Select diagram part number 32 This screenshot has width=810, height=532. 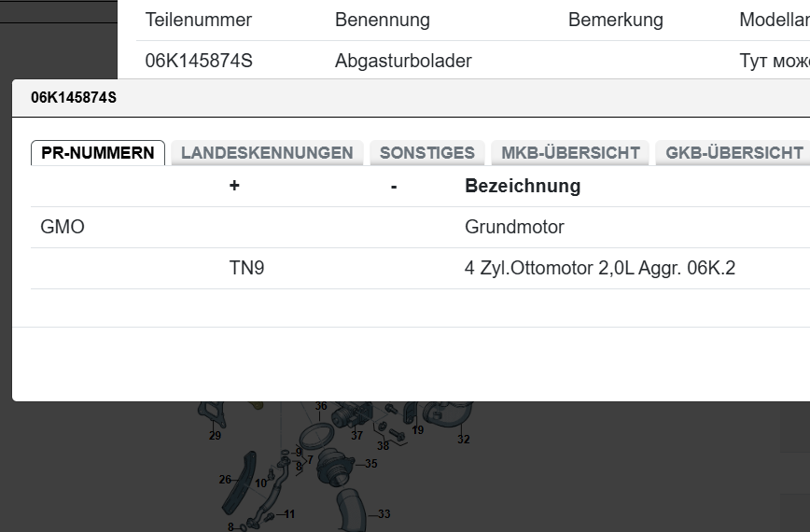click(463, 440)
